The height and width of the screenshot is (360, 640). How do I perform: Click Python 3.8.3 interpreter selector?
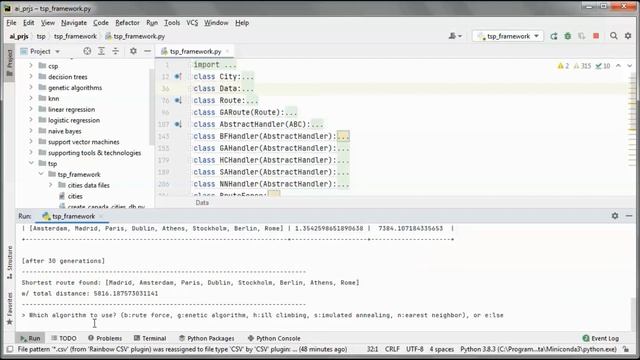point(538,349)
